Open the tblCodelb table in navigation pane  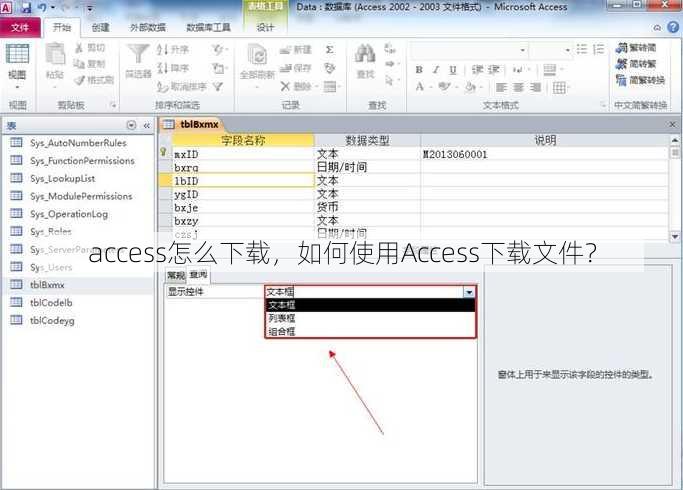click(51, 303)
